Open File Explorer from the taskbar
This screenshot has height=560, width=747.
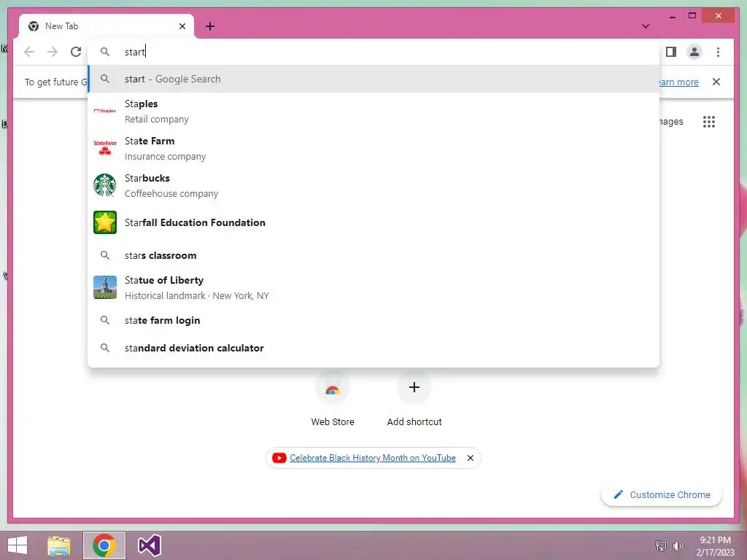tap(59, 545)
